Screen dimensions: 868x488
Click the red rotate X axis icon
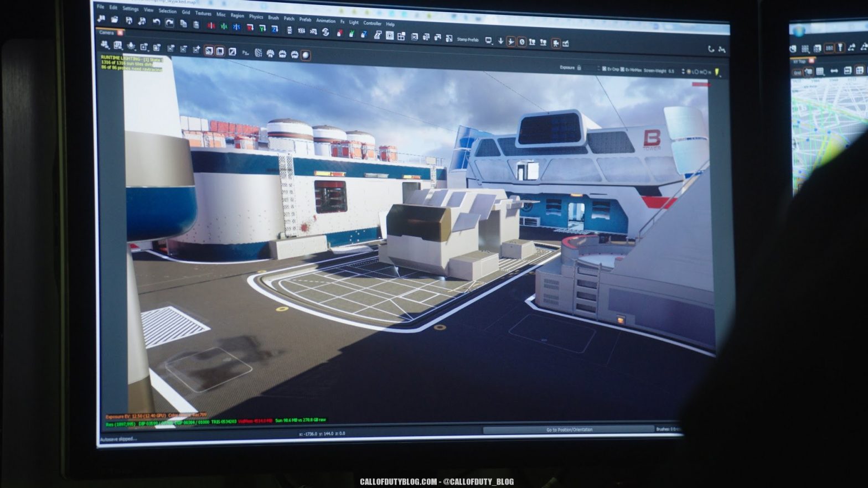[x=250, y=28]
